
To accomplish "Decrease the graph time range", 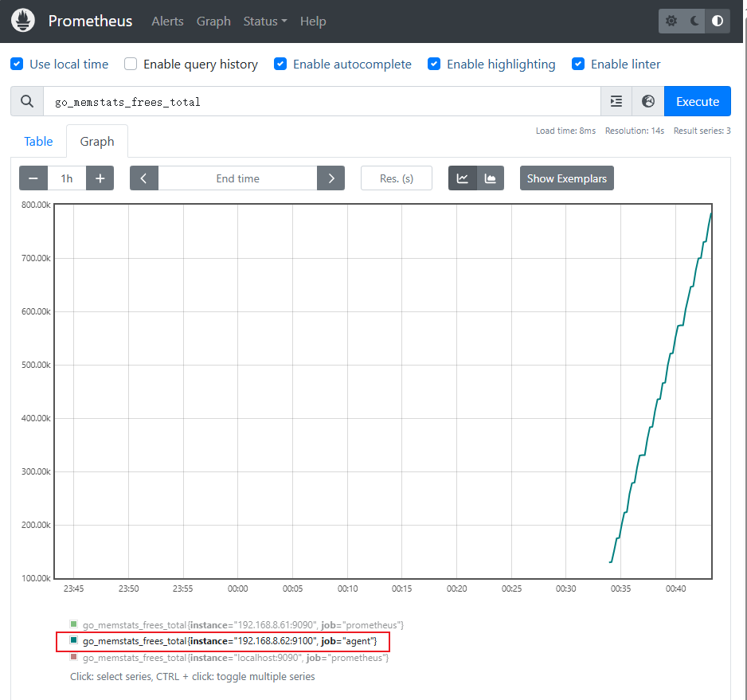I will 33,178.
